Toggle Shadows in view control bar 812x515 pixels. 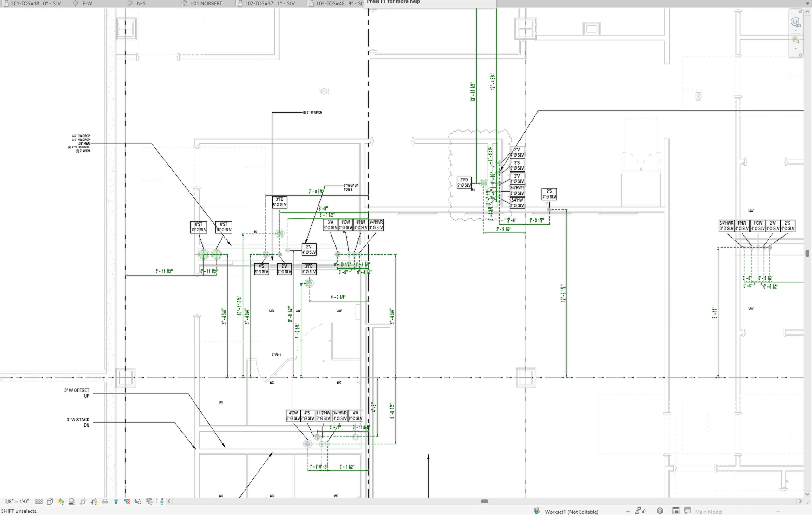[72, 501]
